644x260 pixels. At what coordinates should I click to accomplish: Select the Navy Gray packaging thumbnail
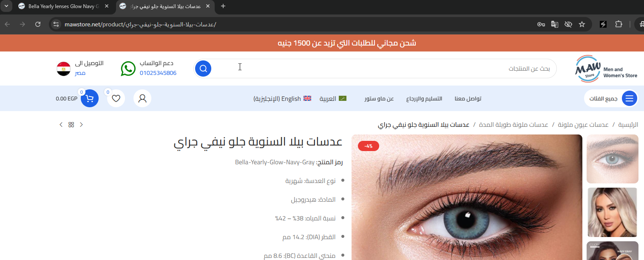pyautogui.click(x=613, y=251)
